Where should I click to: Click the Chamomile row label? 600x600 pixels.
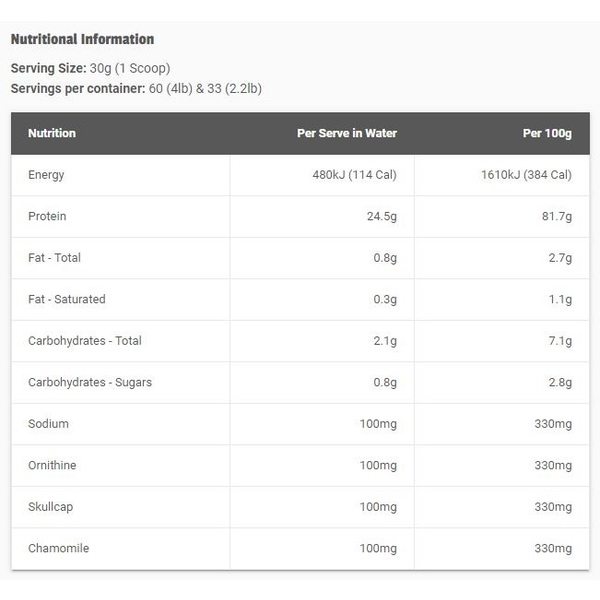point(59,548)
